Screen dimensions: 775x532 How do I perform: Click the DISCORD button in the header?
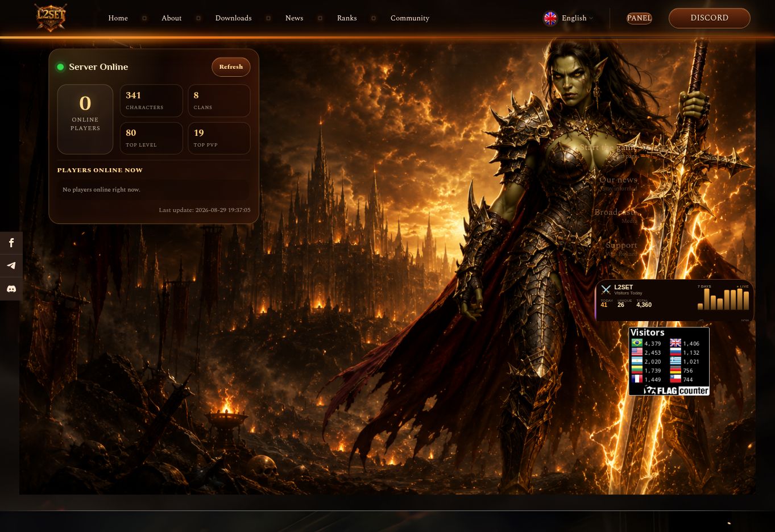710,18
